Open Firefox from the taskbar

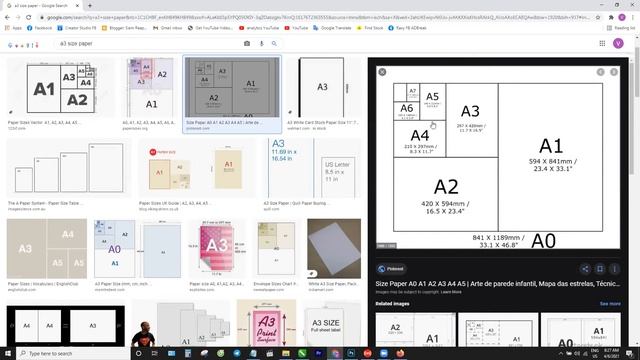[400, 353]
